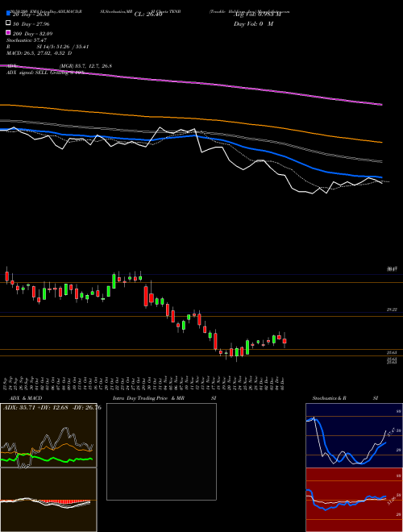Click the 'MACD: 26.5, 27.02, -0.52 D' readout
This screenshot has width=403, height=532.
pos(39,53)
